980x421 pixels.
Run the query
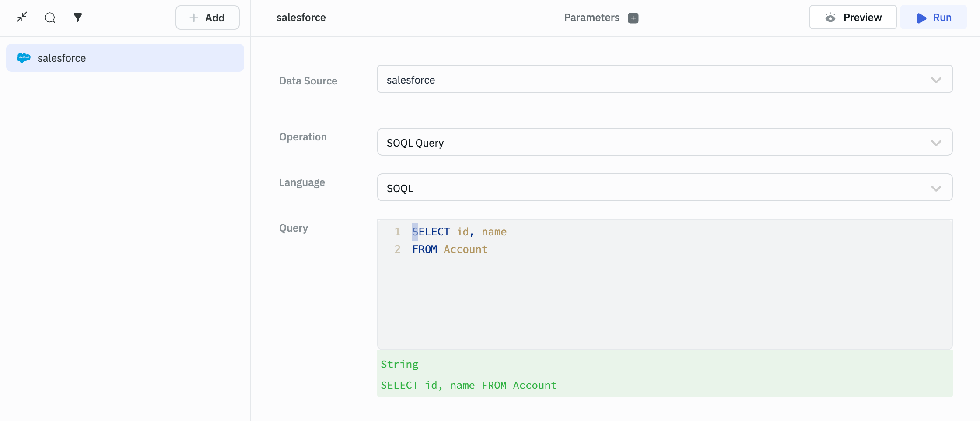[934, 18]
